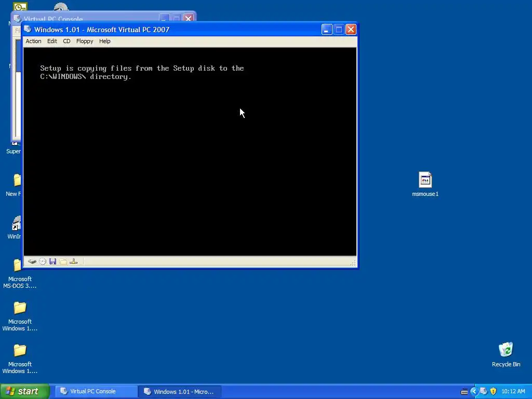This screenshot has width=532, height=399.
Task: Click the Virtual PC Console title bar icon
Action: [17, 18]
